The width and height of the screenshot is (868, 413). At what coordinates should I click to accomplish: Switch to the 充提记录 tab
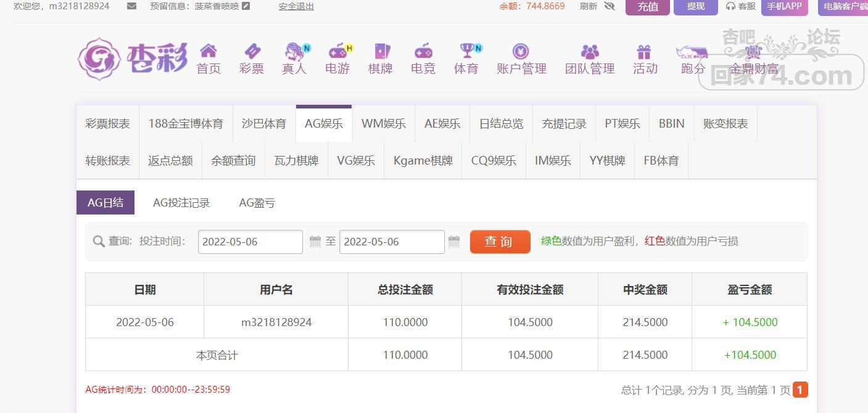click(564, 124)
